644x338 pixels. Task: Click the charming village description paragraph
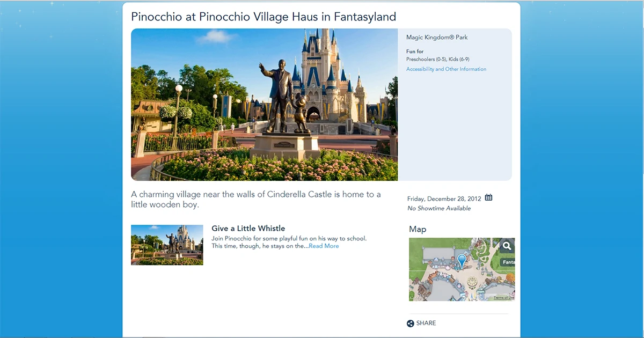[x=256, y=200]
